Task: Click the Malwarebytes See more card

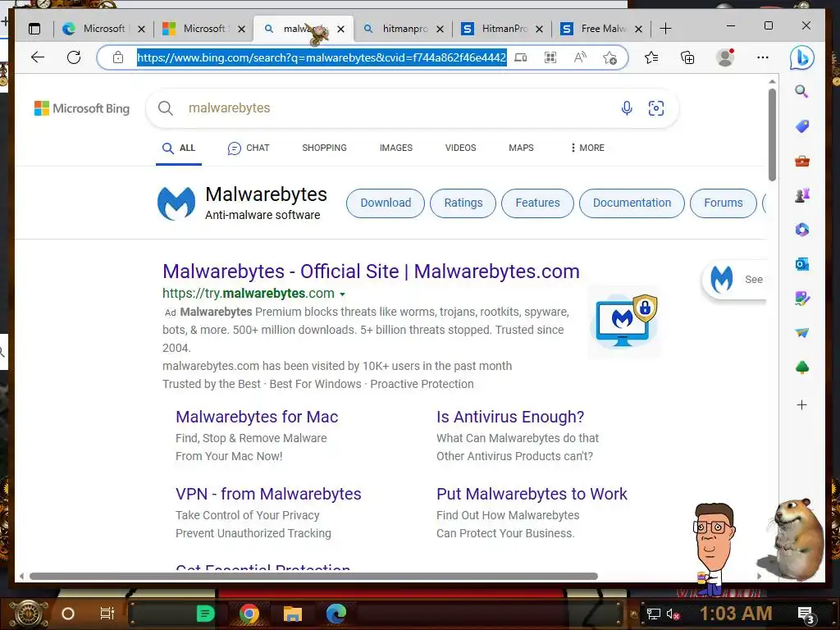Action: pos(735,279)
